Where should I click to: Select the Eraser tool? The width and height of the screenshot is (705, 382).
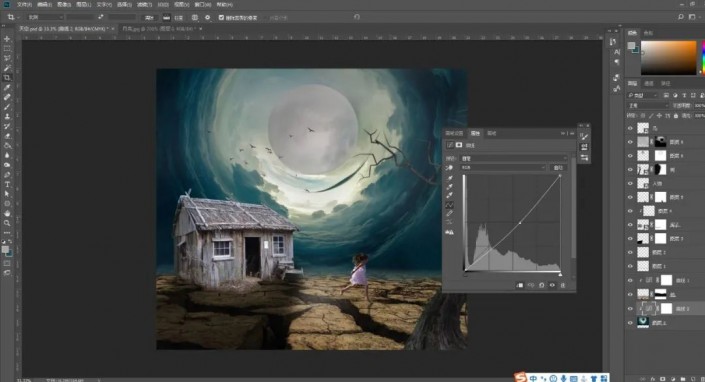(7, 136)
